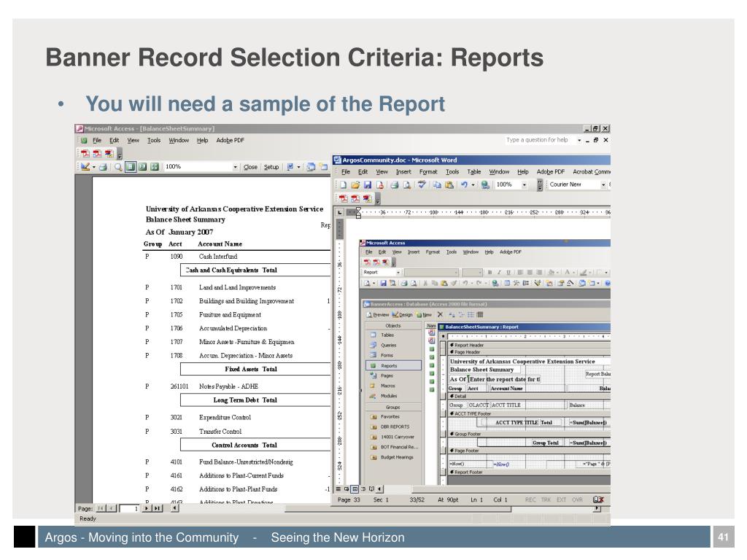The height and width of the screenshot is (560, 747).
Task: Click the Reading Layout book icon in Word
Action: coord(371,489)
